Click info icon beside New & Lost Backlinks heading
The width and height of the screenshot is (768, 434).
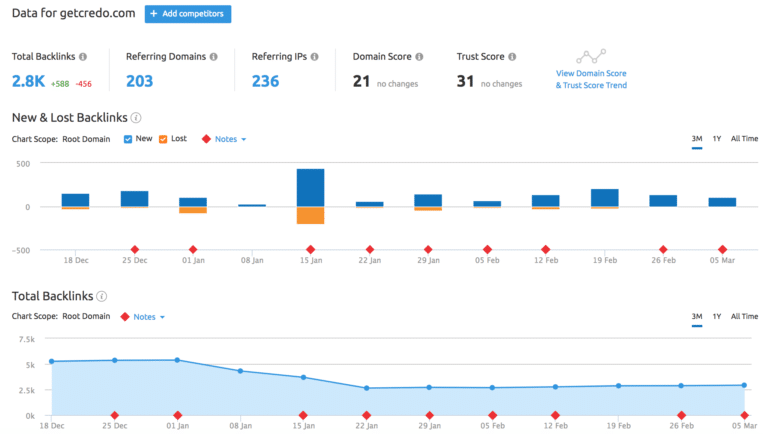pos(136,118)
